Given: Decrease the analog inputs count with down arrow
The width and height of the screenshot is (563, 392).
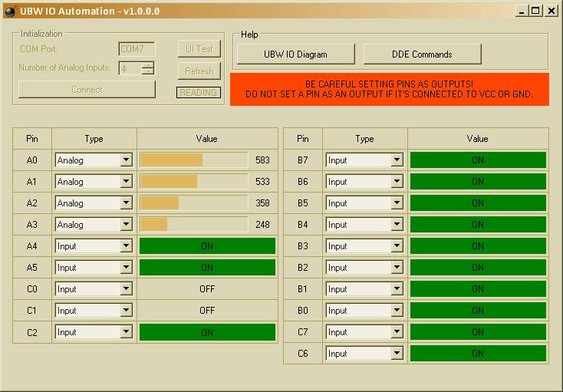Looking at the screenshot, I should [148, 71].
